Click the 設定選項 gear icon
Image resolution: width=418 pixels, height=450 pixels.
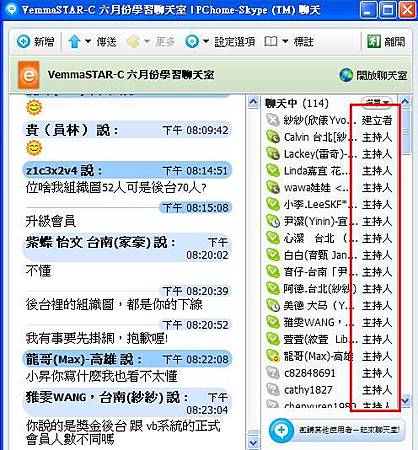point(192,42)
